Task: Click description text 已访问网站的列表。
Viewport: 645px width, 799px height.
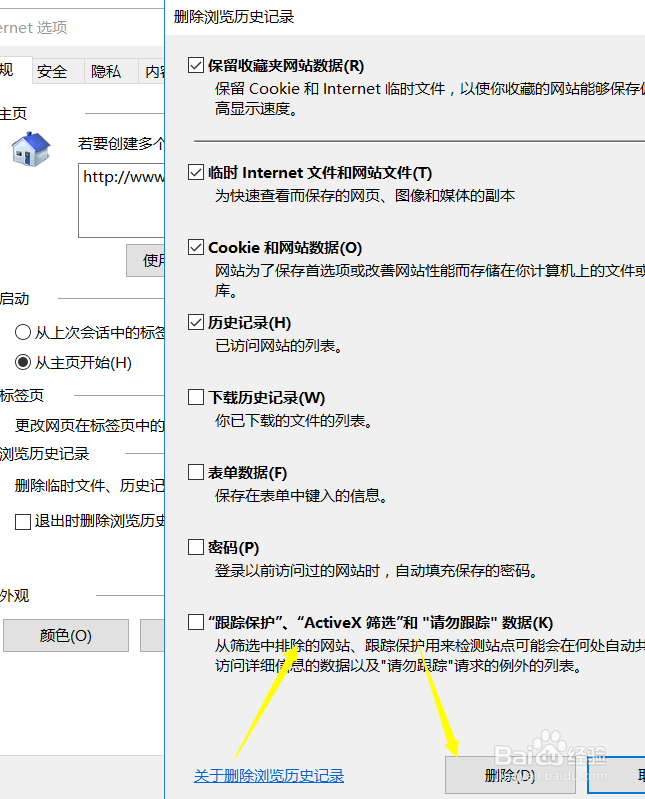Action: coord(279,346)
